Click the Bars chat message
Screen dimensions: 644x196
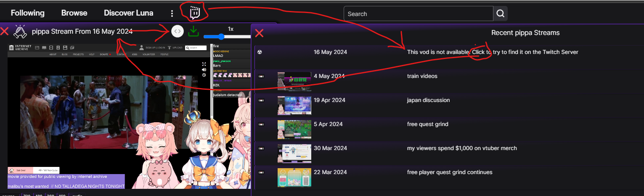click(217, 65)
